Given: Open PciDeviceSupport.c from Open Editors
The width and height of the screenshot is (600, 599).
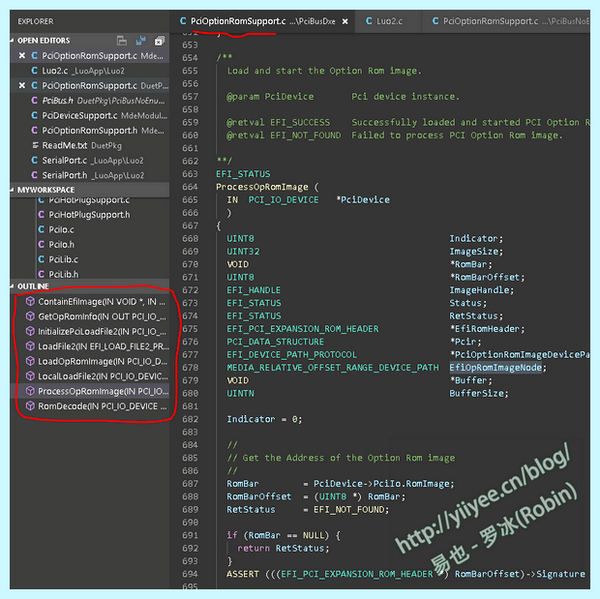Looking at the screenshot, I should [x=90, y=115].
